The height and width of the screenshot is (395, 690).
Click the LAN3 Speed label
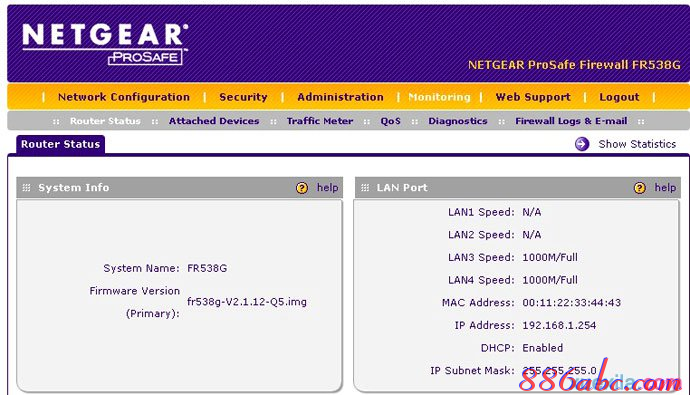coord(481,257)
